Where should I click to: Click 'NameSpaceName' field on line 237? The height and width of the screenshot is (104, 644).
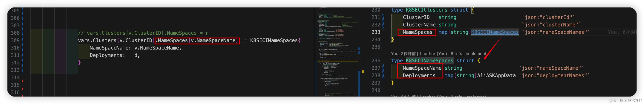(x=422, y=68)
